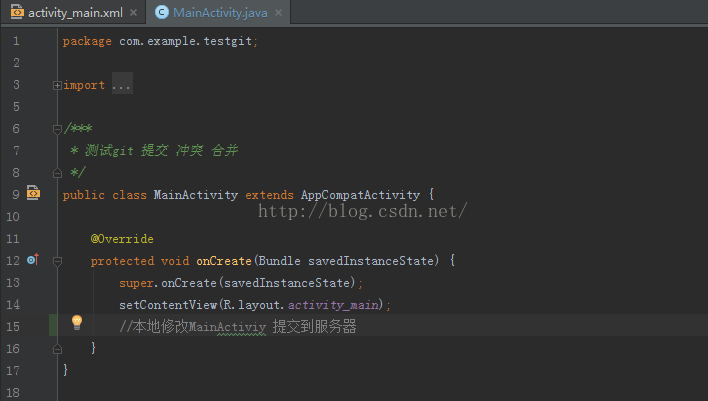
Task: Click the AppCompatActivity class name
Action: click(x=360, y=195)
